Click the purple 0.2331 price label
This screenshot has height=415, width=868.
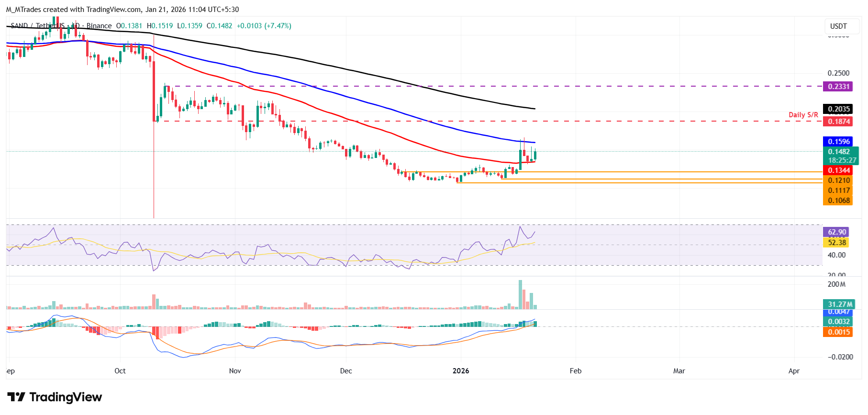click(838, 87)
